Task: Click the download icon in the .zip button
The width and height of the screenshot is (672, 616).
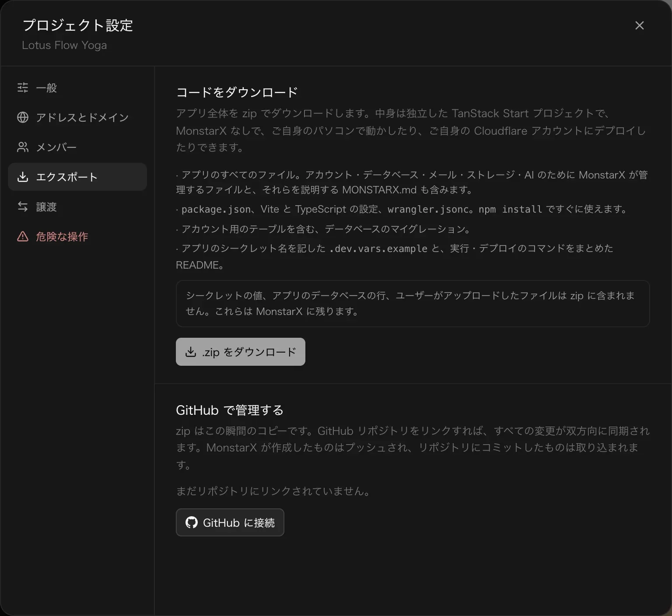Action: (x=191, y=352)
